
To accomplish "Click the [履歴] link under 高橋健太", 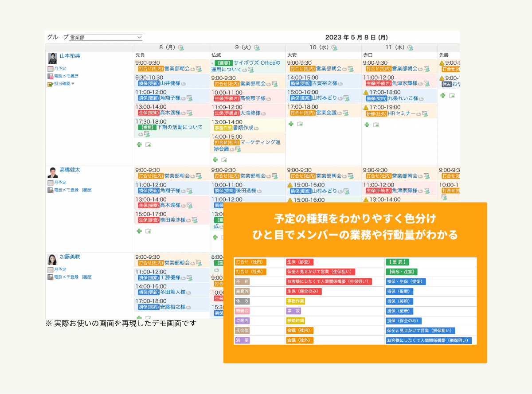I will point(87,190).
